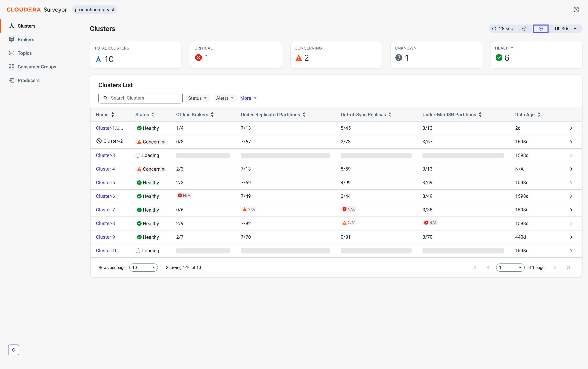This screenshot has height=369, width=588.
Task: Expand the Alerts filter dropdown
Action: tap(225, 98)
